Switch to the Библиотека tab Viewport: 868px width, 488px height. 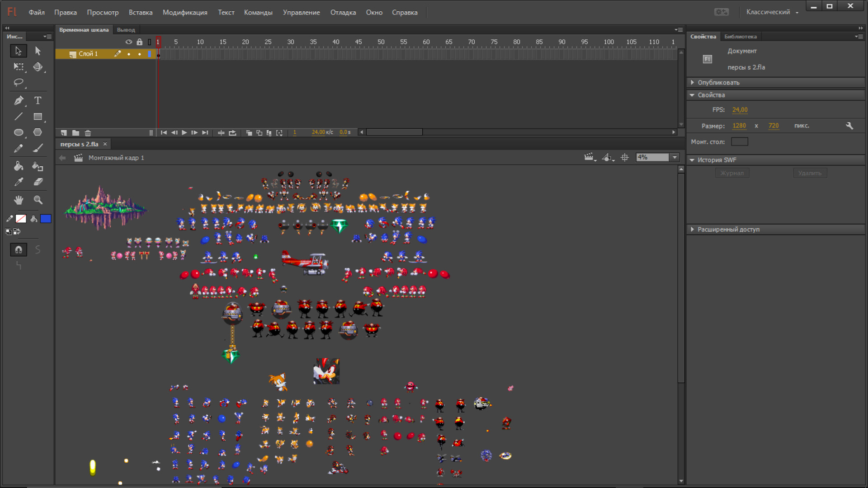741,37
